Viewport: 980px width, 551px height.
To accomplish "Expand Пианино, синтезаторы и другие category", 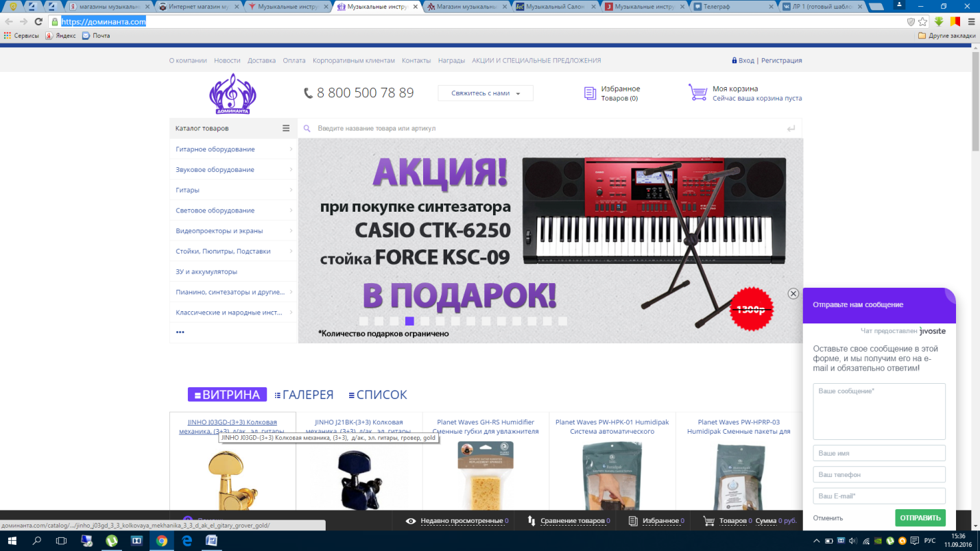I will tap(233, 292).
